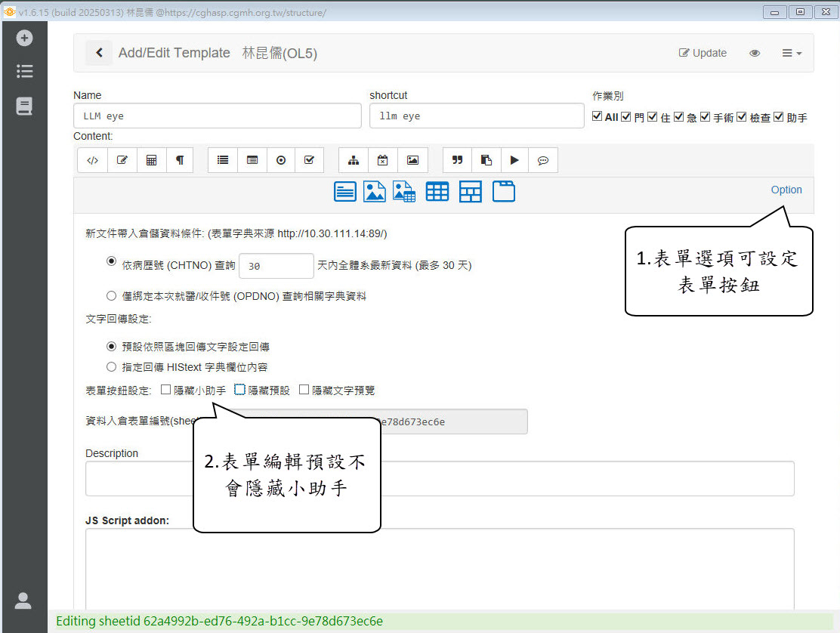Click the quote marks toolbar icon
This screenshot has width=840, height=633.
(x=457, y=160)
